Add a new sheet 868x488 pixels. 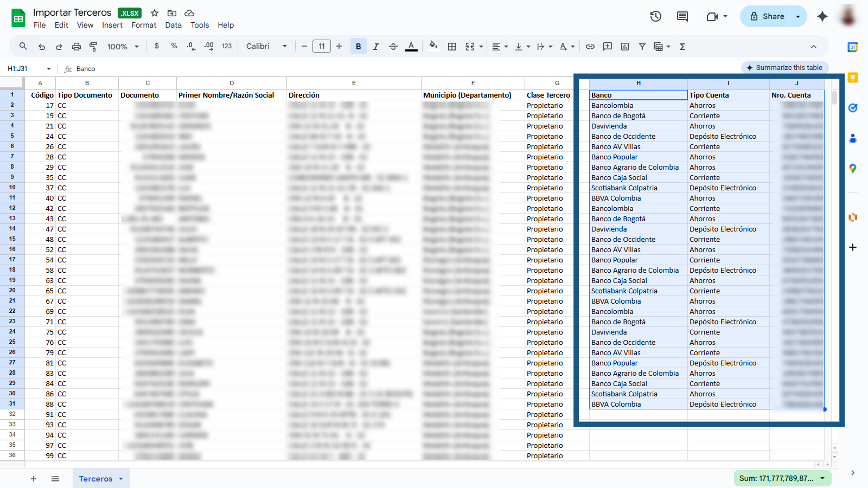point(34,479)
